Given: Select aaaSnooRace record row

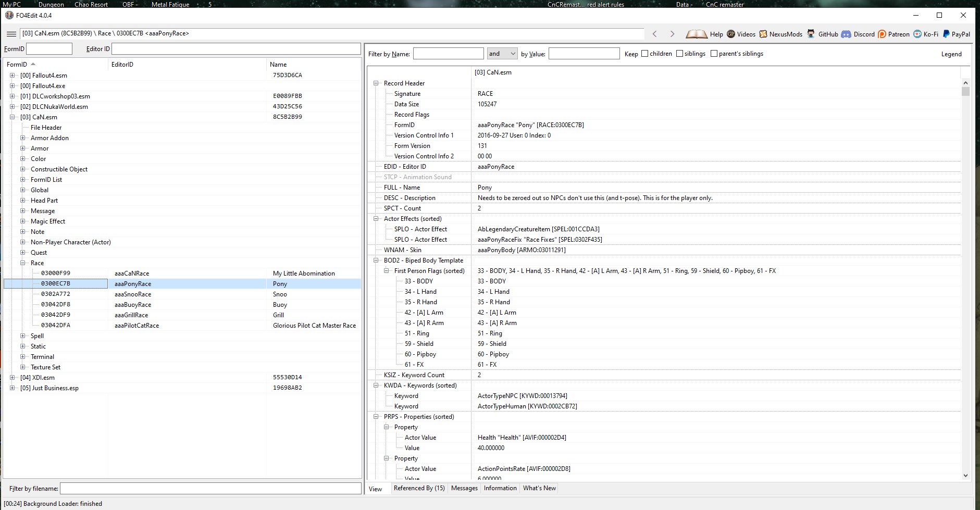Looking at the screenshot, I should 182,294.
